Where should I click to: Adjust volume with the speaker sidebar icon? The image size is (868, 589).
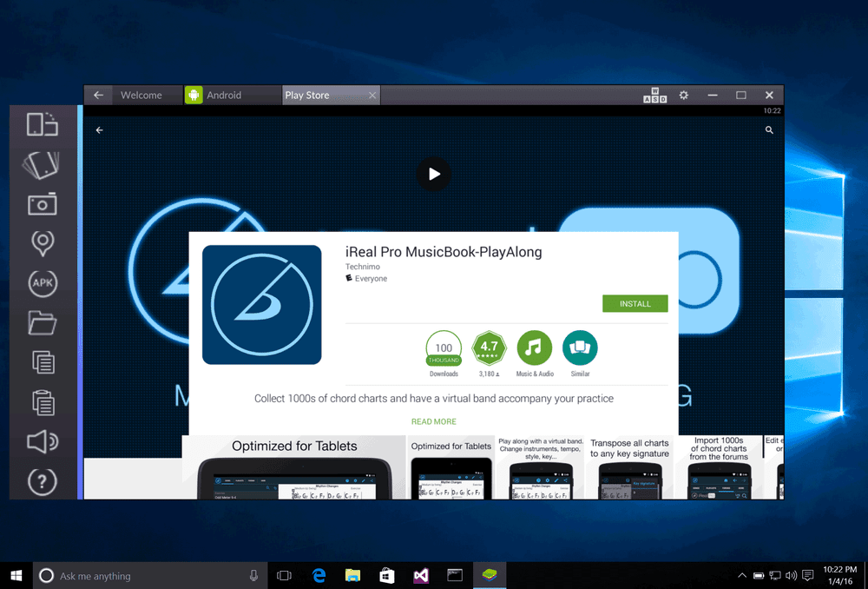[43, 441]
